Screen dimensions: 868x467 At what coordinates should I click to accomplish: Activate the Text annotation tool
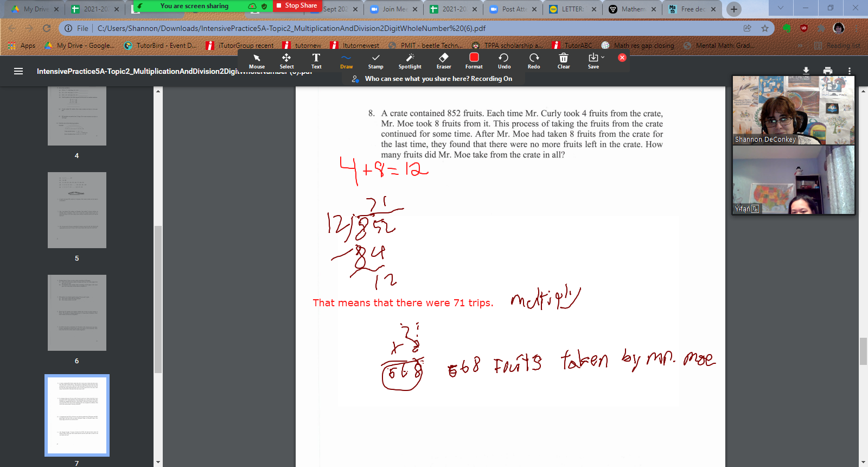(316, 61)
